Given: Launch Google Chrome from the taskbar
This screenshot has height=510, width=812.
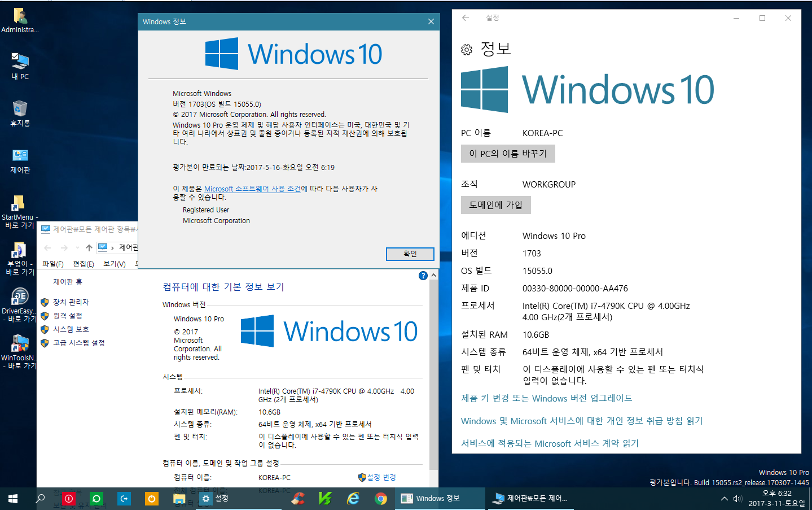Looking at the screenshot, I should click(x=381, y=499).
